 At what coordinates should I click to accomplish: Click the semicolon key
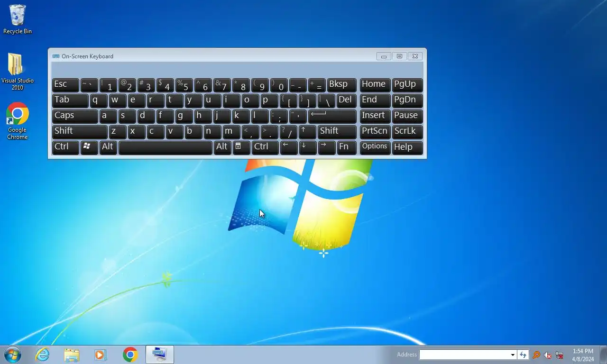pos(279,116)
